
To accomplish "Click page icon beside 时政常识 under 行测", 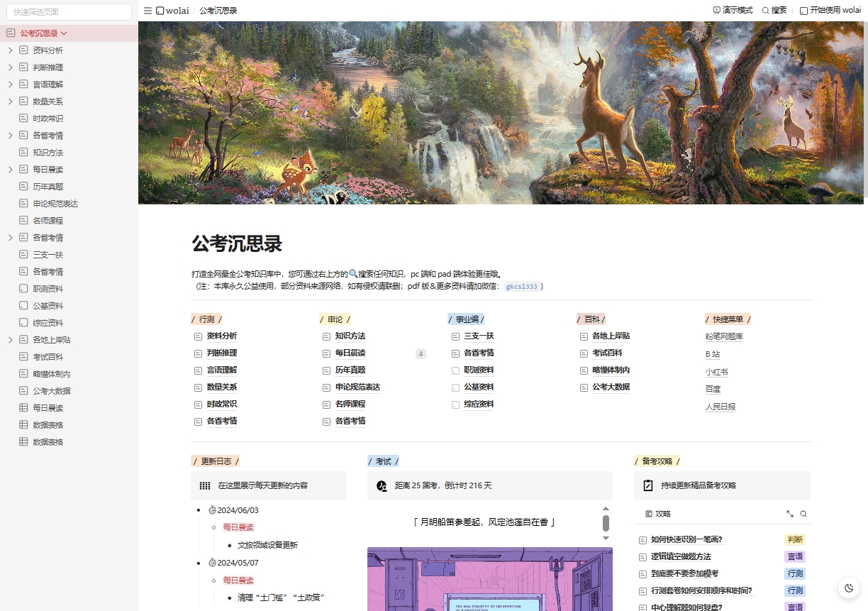I will (x=199, y=404).
